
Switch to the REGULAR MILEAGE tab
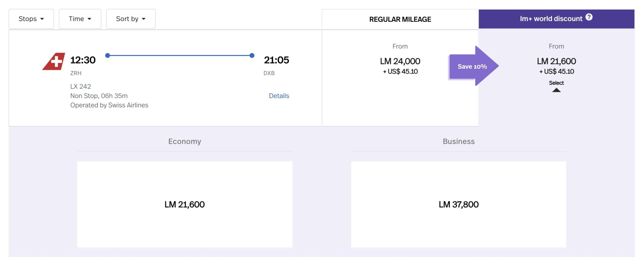click(400, 19)
